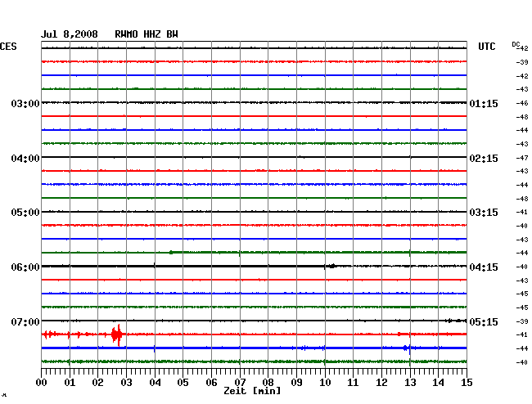The width and height of the screenshot is (532, 404).
Task: Click the UTC column header
Action: [x=486, y=47]
